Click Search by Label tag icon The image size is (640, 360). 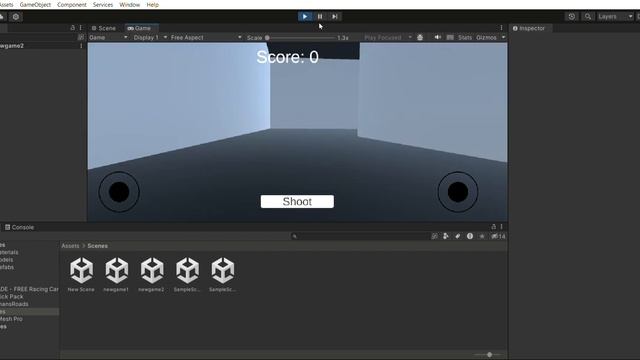(458, 236)
